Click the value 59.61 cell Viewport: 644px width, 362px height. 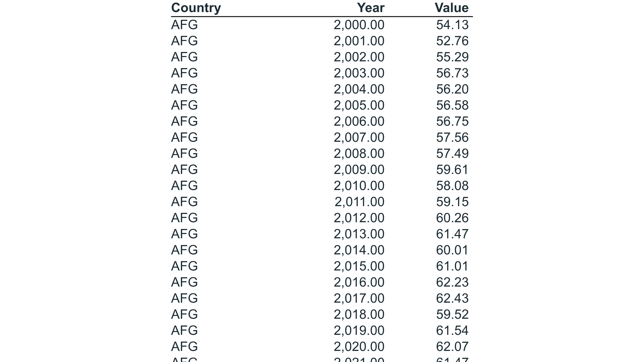click(x=452, y=170)
